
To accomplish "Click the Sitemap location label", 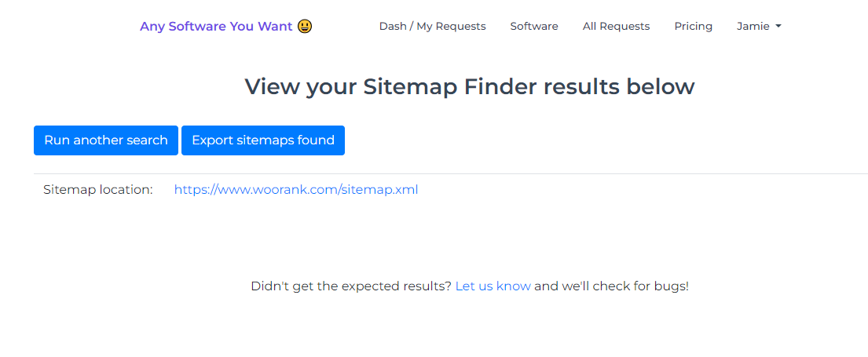I will click(x=98, y=190).
